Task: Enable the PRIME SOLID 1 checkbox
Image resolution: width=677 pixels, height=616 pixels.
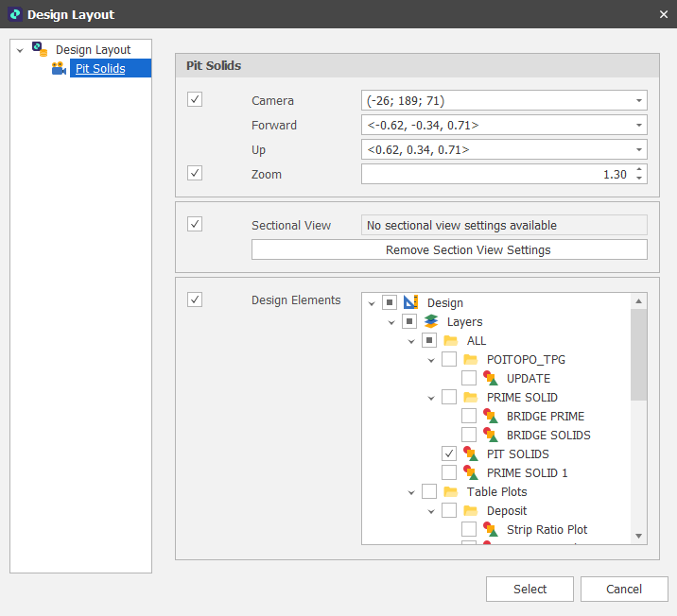Action: pyautogui.click(x=449, y=472)
